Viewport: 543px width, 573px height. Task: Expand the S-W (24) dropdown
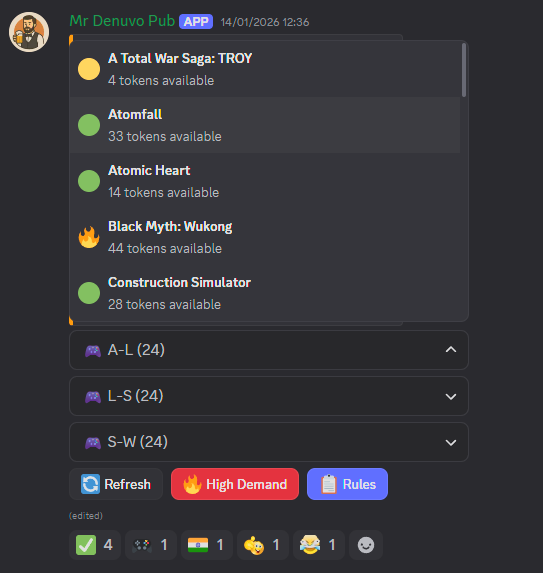(x=269, y=442)
